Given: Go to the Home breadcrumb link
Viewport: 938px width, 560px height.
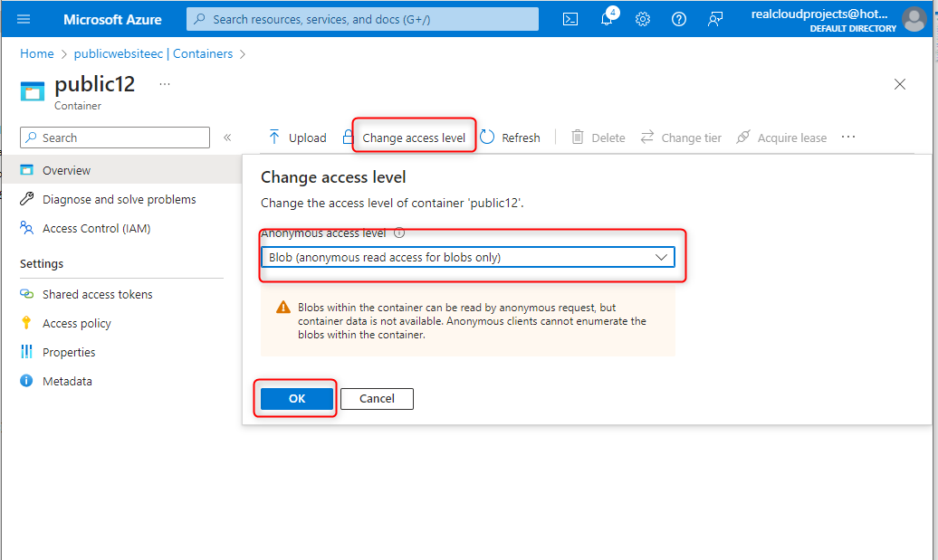Looking at the screenshot, I should coord(37,54).
